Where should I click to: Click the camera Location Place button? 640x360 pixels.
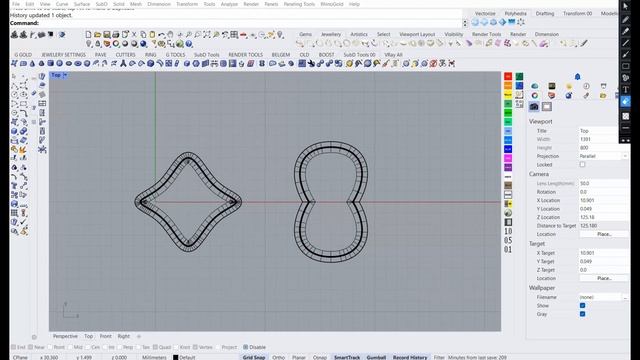(x=604, y=234)
